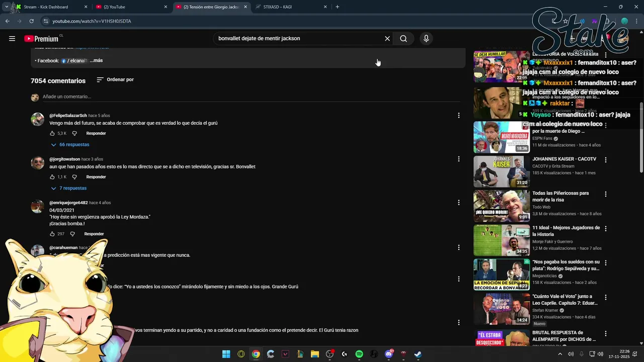The height and width of the screenshot is (362, 644).
Task: Open the JOHANNES KAISER video thumbnail
Action: click(x=502, y=171)
